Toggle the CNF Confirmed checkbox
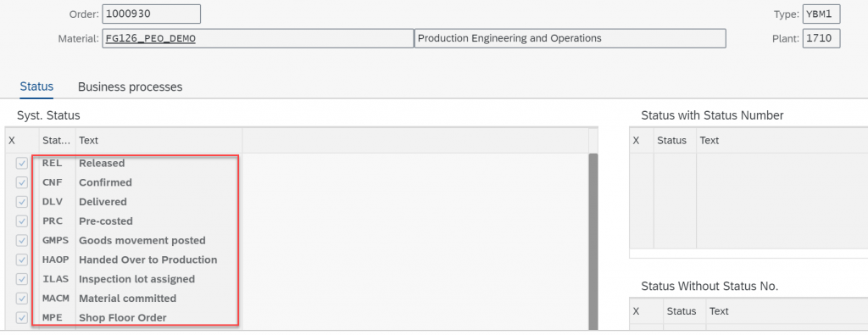This screenshot has height=335, width=868. click(x=21, y=182)
